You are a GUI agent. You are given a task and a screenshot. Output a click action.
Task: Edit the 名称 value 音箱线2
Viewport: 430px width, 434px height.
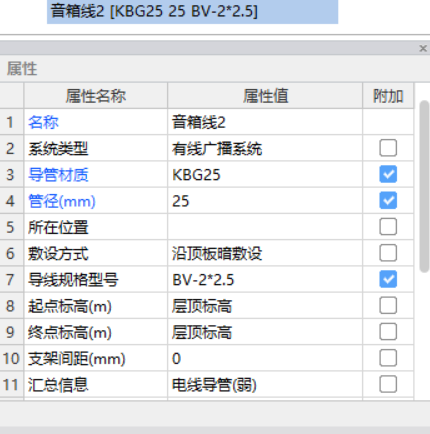pos(265,122)
